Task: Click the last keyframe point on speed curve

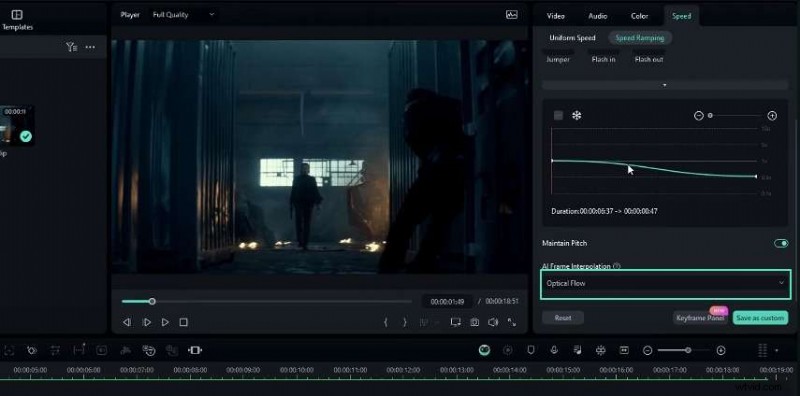Action: 756,177
